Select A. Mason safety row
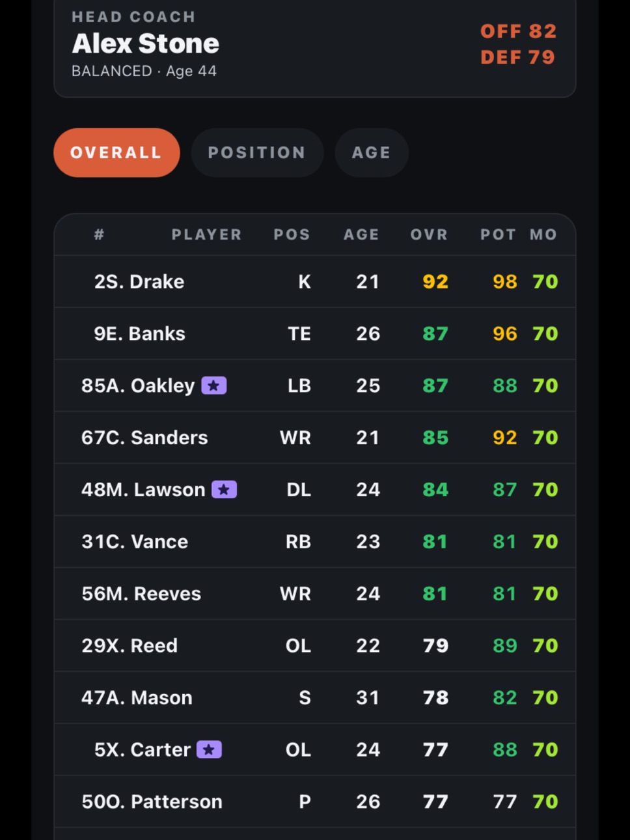630x840 pixels. (x=315, y=697)
